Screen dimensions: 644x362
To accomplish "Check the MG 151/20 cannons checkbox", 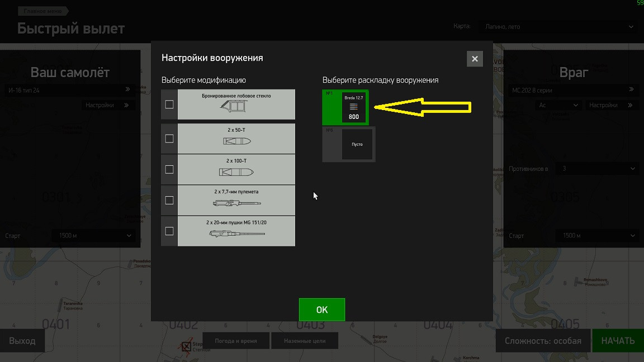I will click(169, 231).
